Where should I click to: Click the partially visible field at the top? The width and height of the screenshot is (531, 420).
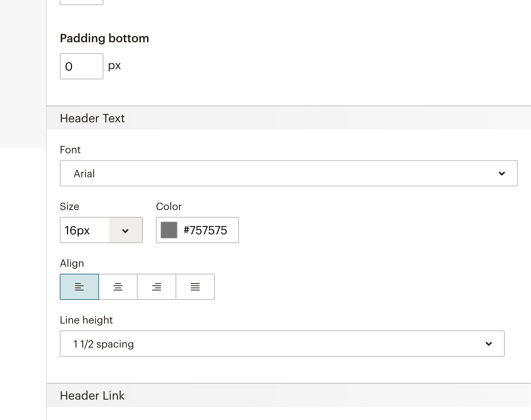[x=81, y=2]
